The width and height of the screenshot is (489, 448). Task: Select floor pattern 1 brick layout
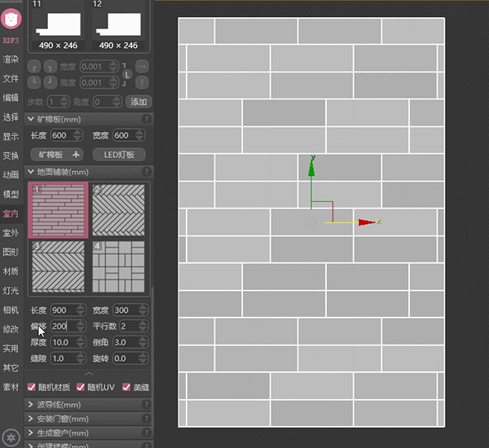58,210
